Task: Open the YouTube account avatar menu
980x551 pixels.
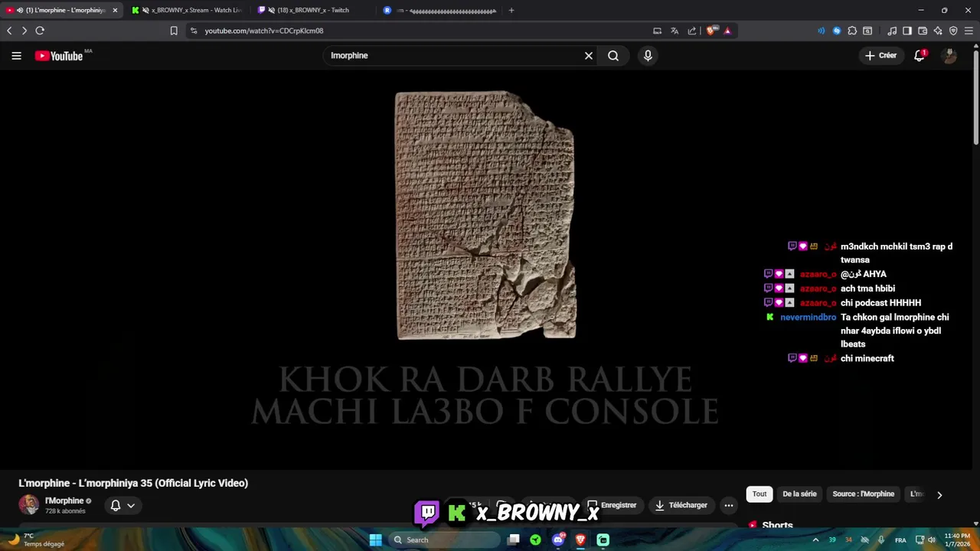Action: 949,55
